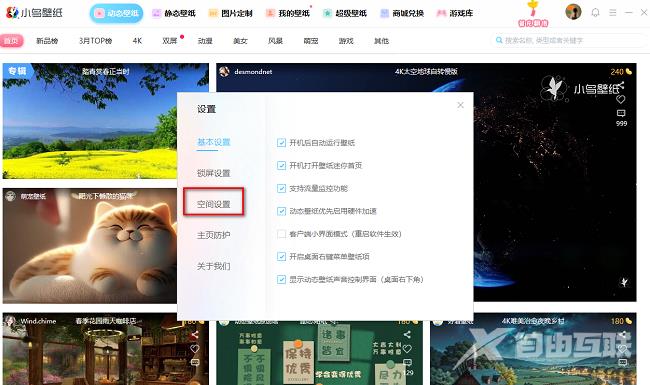Open 锁屏设置 tab in settings
This screenshot has width=650, height=385.
pyautogui.click(x=213, y=173)
